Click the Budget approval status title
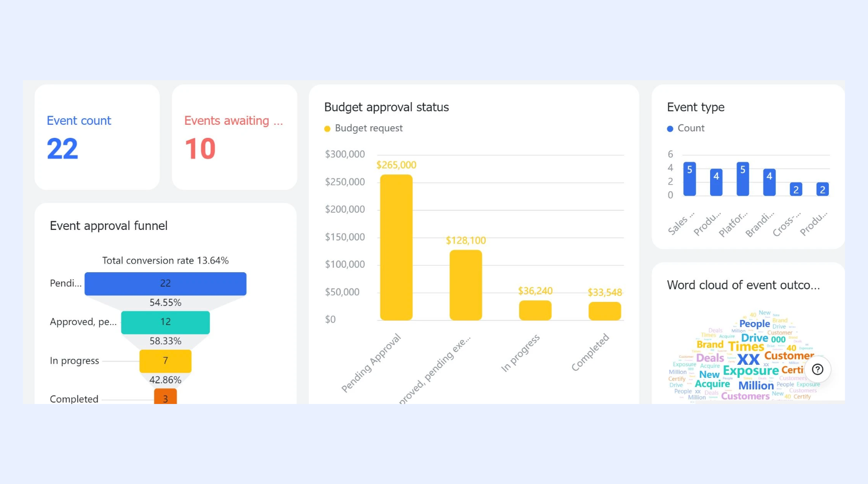This screenshot has height=484, width=868. pyautogui.click(x=387, y=107)
